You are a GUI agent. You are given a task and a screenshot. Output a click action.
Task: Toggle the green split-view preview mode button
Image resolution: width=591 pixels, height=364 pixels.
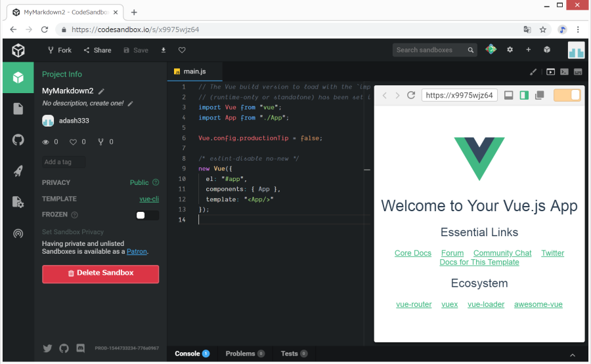pos(524,96)
